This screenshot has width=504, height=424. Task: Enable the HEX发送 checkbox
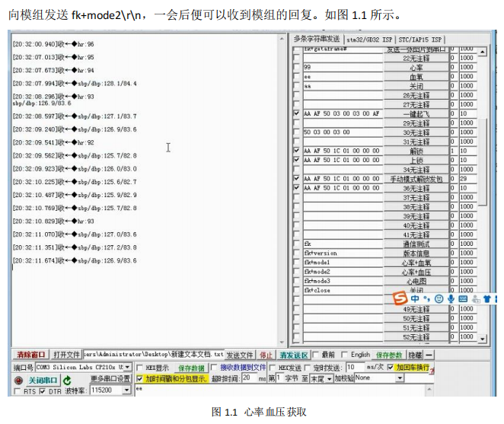273,368
